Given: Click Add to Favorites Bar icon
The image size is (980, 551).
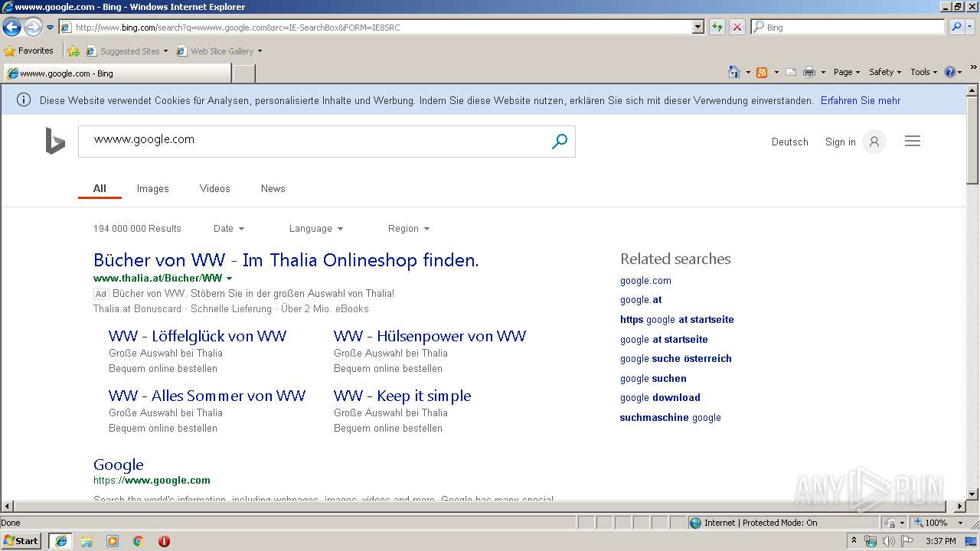Looking at the screenshot, I should coord(73,51).
